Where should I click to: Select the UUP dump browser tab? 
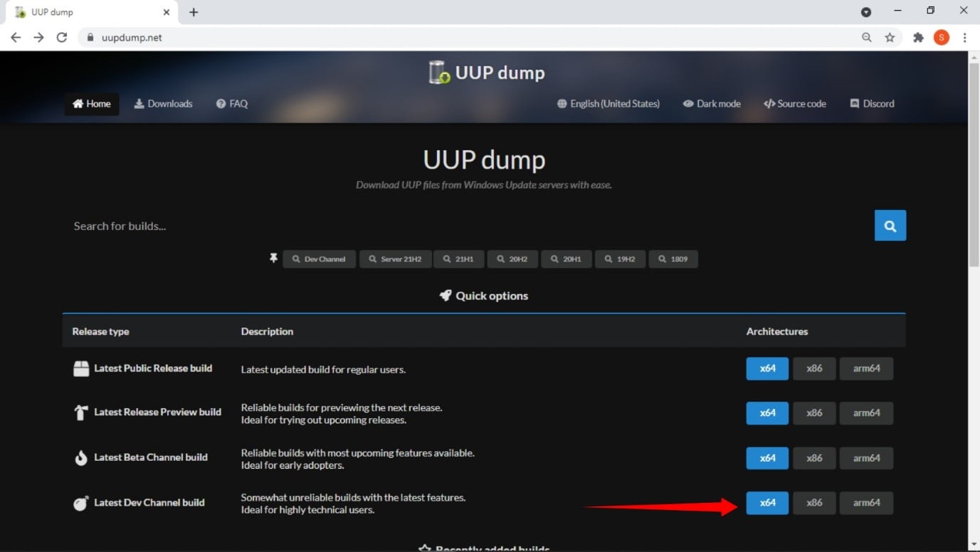click(91, 12)
